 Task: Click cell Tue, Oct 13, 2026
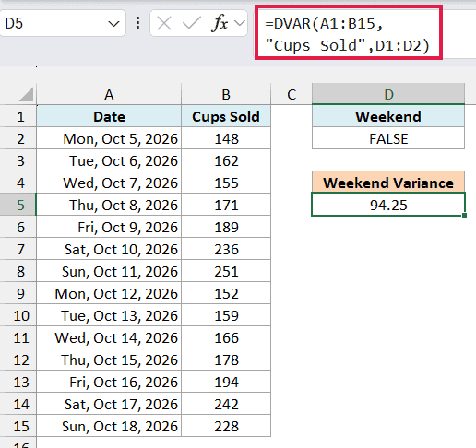(109, 315)
